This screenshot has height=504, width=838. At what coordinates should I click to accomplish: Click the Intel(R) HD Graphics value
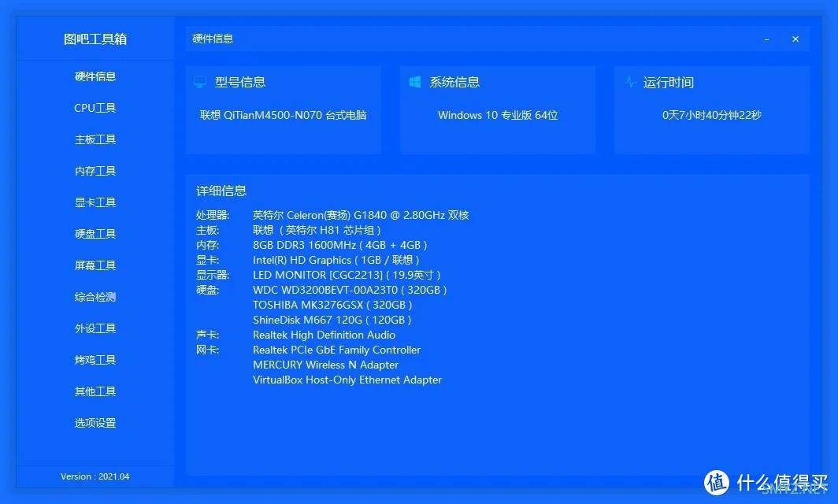pos(336,260)
